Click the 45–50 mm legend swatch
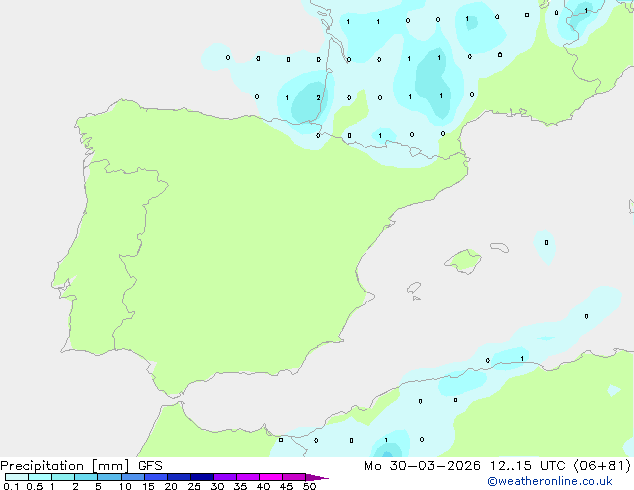634x490 pixels. coord(294,477)
